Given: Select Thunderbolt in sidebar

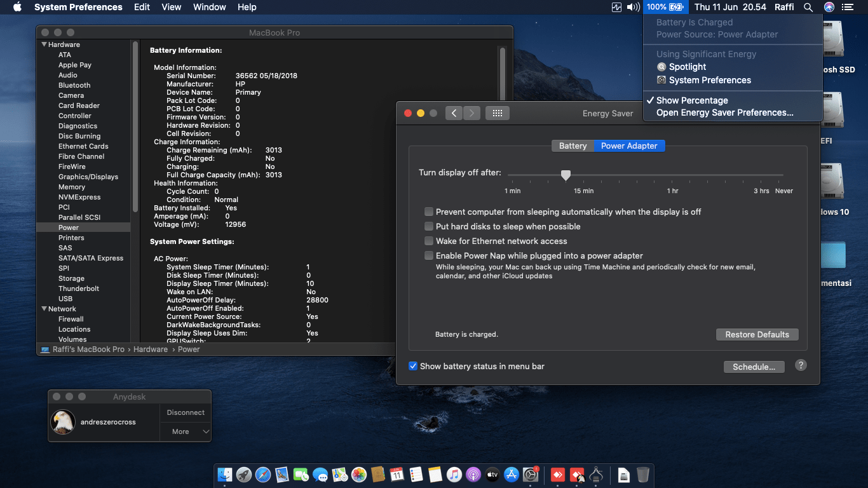Looking at the screenshot, I should point(79,288).
